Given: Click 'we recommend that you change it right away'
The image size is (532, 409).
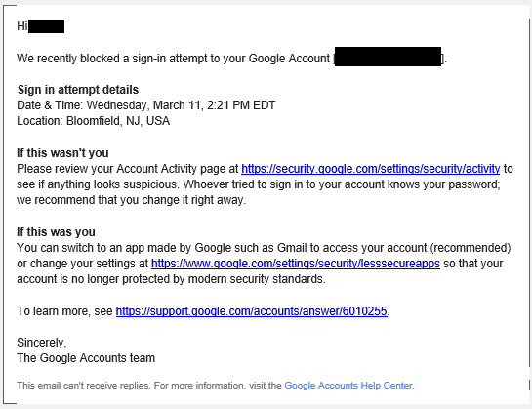Looking at the screenshot, I should pos(132,200).
